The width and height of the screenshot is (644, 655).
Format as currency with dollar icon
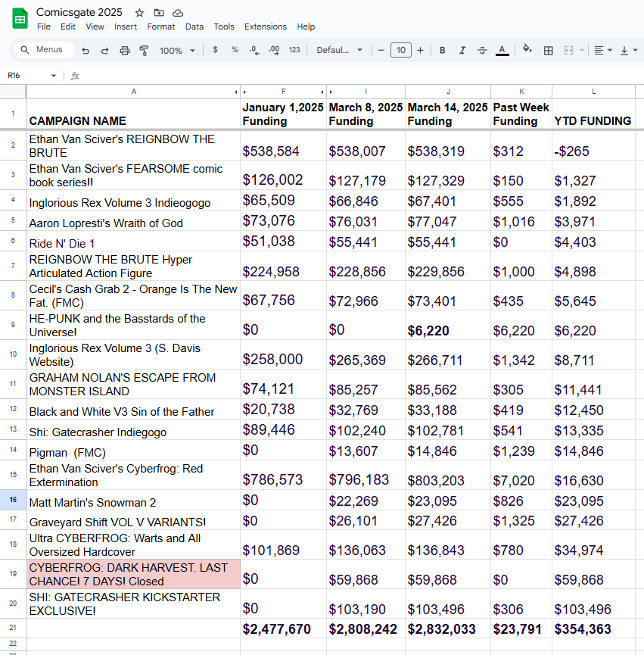(216, 50)
